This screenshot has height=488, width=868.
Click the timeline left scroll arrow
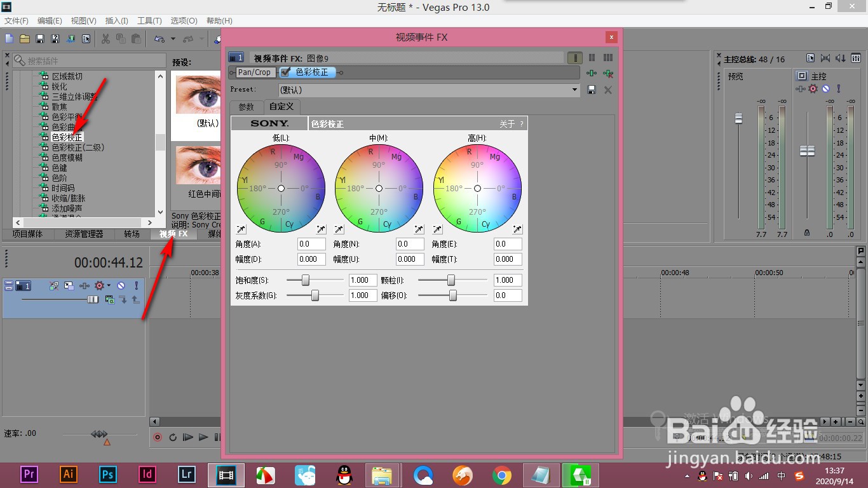154,422
